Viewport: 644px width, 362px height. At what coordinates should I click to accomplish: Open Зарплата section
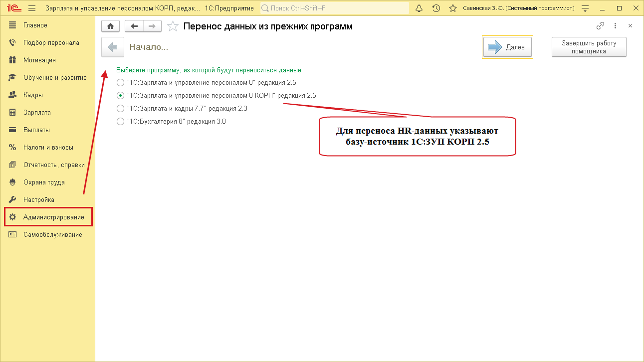(47, 113)
